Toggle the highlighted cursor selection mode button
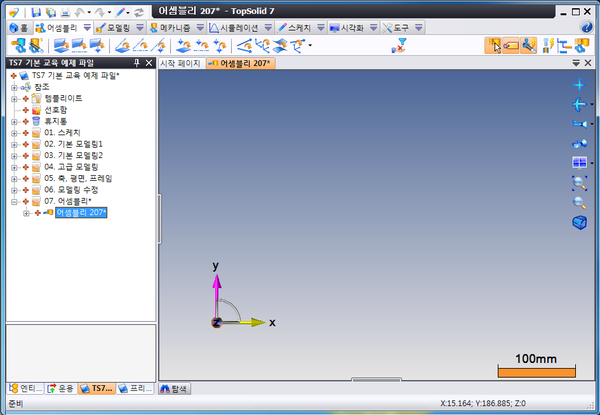The image size is (600, 415). point(493,46)
